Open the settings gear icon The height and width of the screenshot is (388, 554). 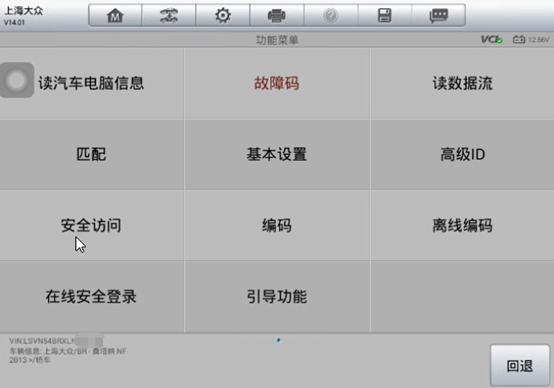223,16
